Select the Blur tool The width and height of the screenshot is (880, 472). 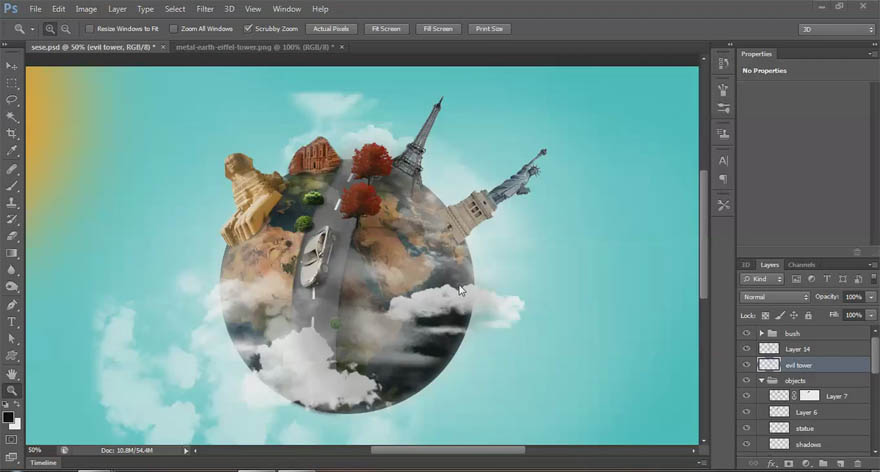(x=11, y=270)
